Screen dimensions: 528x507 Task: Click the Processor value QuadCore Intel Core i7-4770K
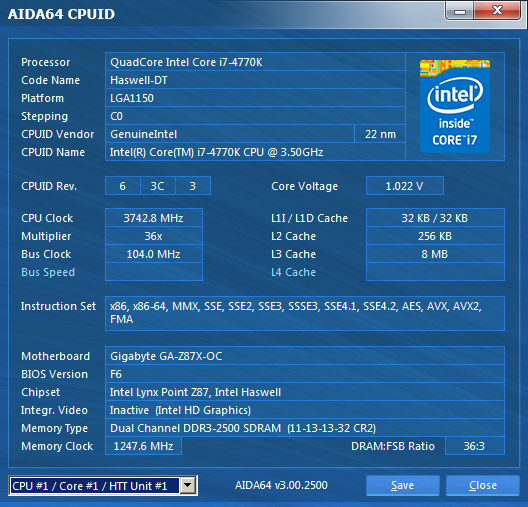[x=255, y=62]
